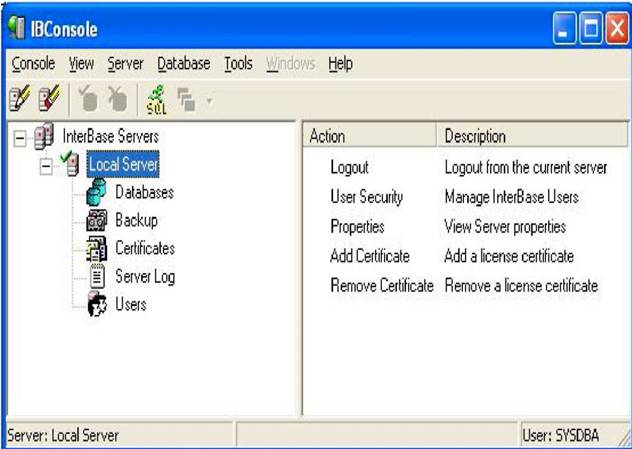Click the Properties action
Viewport: 632px width, 449px height.
pyautogui.click(x=358, y=227)
